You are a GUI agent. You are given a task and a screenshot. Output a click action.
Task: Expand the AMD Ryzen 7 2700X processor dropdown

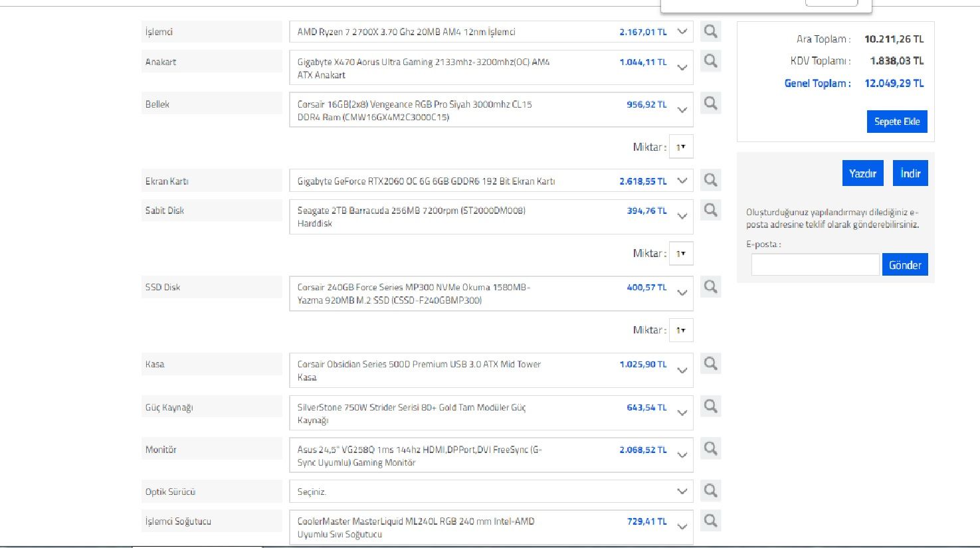click(491, 32)
